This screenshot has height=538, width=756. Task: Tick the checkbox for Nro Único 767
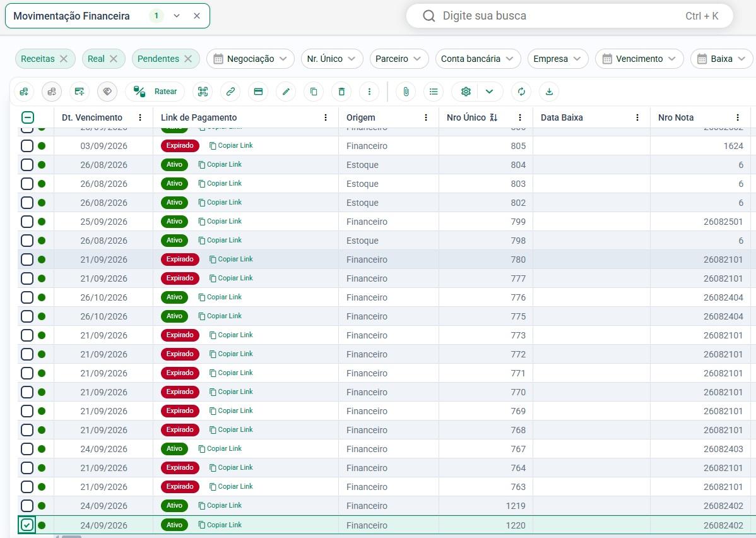pyautogui.click(x=27, y=449)
